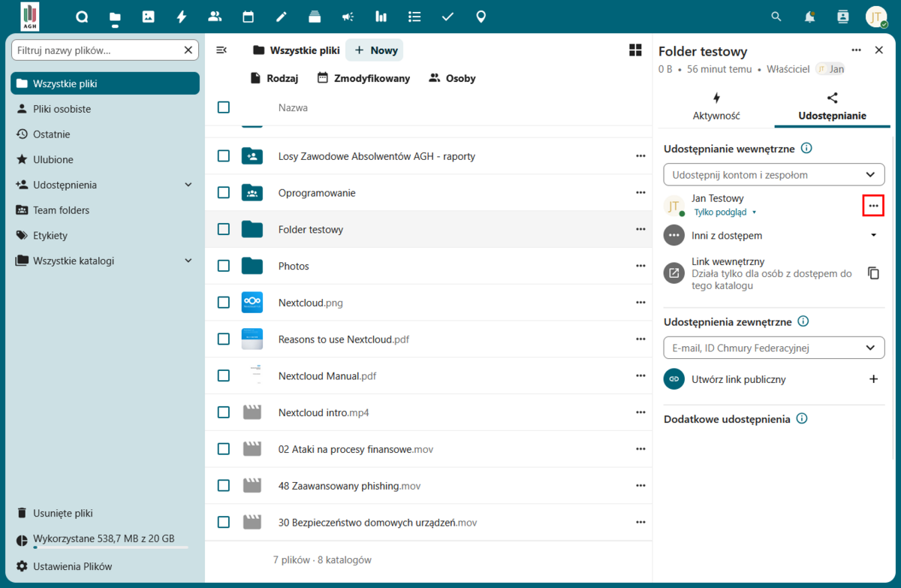
Task: Tick the checkbox for Nextcloud.png
Action: coord(224,303)
